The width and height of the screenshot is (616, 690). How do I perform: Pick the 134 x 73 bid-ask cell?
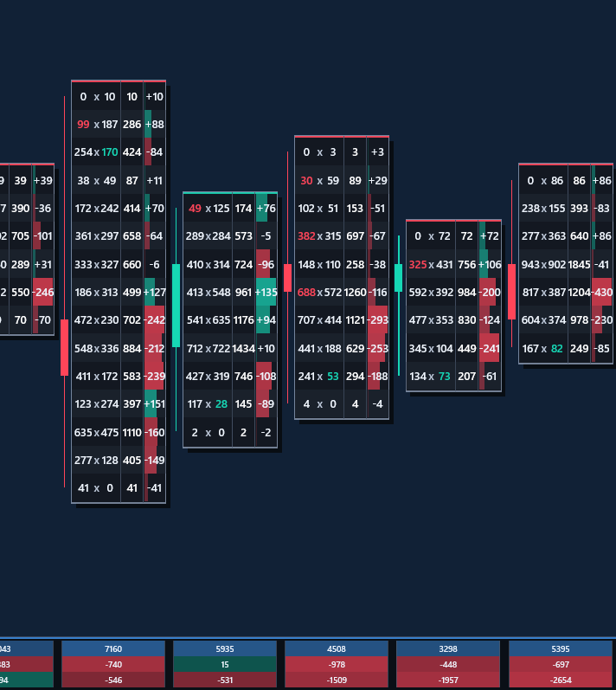tap(432, 377)
